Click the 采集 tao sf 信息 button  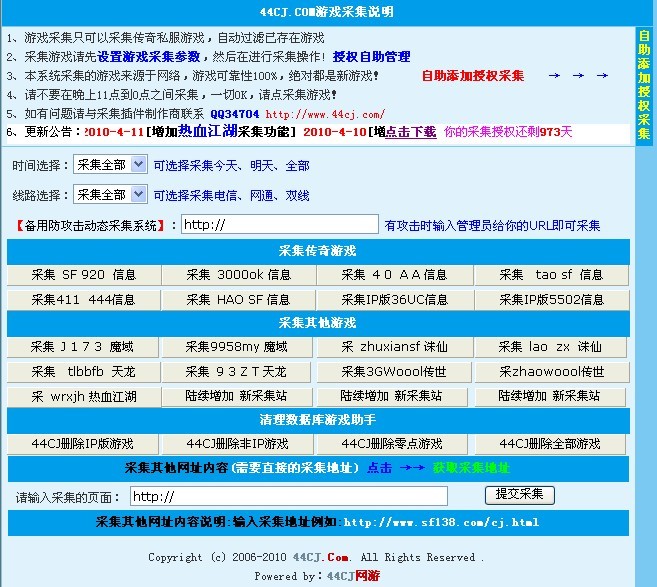tap(551, 274)
